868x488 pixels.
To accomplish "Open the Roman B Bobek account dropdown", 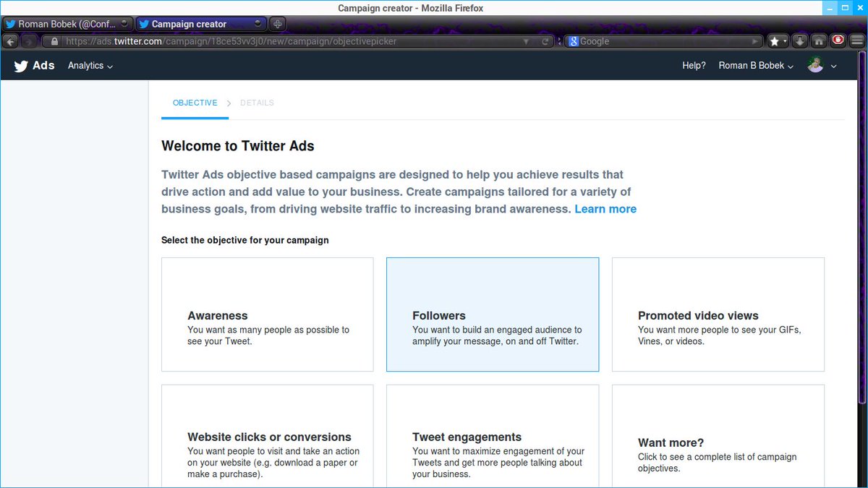I will (754, 65).
